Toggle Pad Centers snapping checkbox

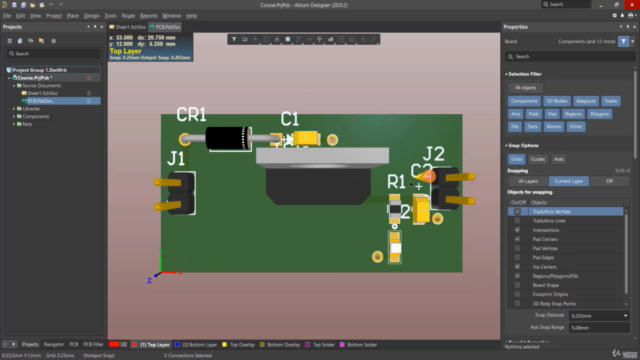point(517,239)
